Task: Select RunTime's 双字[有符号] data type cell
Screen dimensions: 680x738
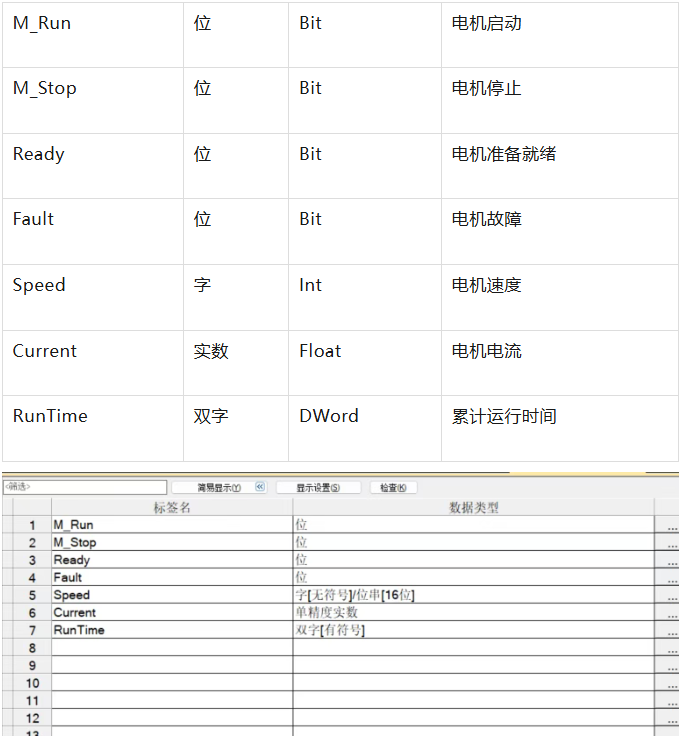Action: coord(473,630)
